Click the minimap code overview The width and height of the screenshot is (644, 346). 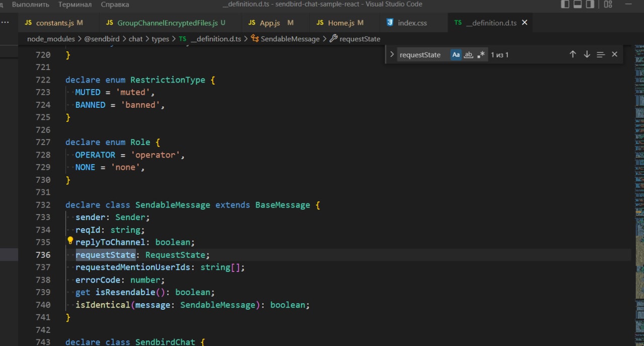[639, 195]
